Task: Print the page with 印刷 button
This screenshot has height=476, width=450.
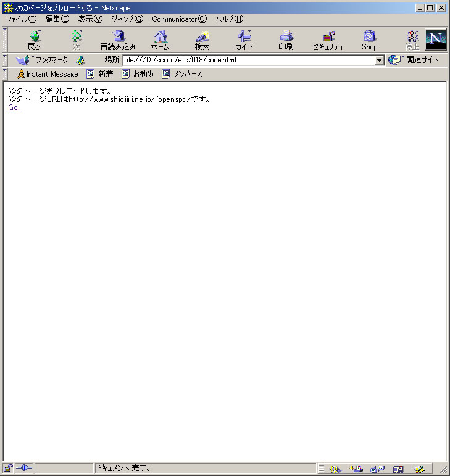Action: coord(286,40)
